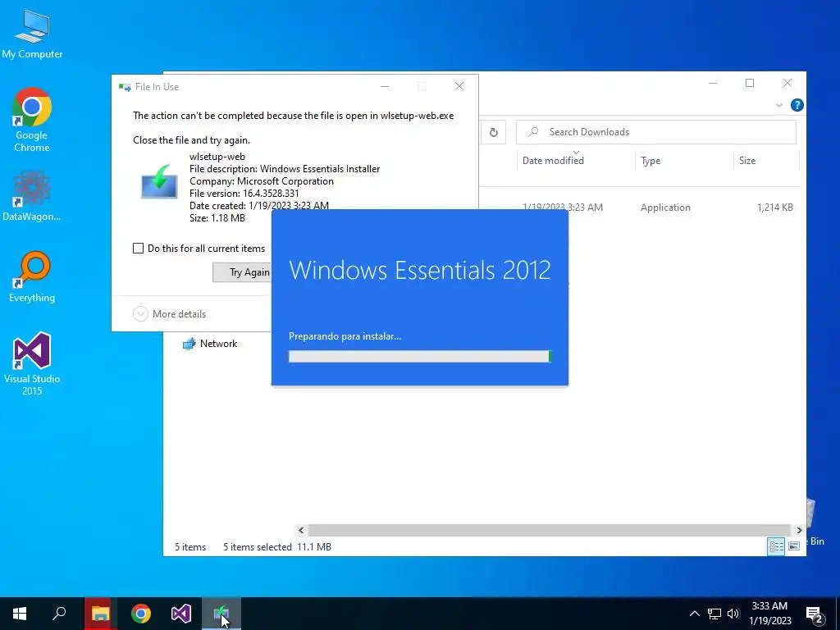Viewport: 840px width, 630px height.
Task: Switch Explorer to details view
Action: [x=776, y=546]
